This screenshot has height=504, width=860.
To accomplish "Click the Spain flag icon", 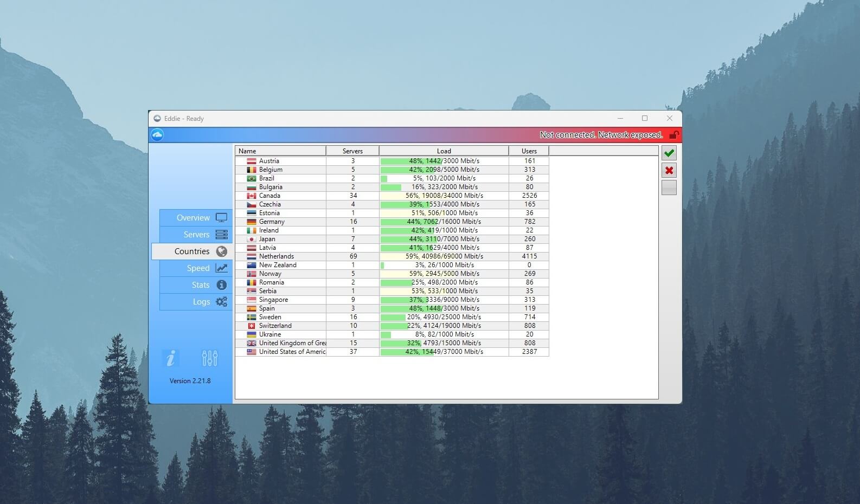I will pyautogui.click(x=252, y=308).
